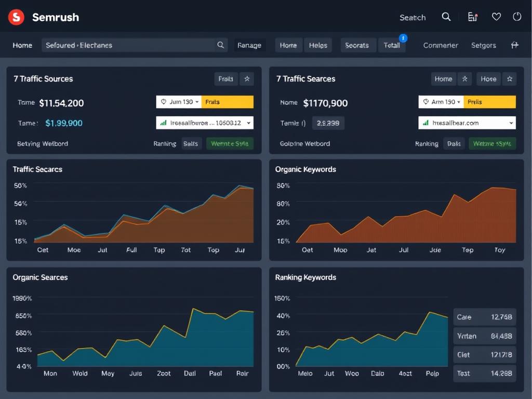Click the Golpine Wetbord label
The height and width of the screenshot is (399, 532).
[304, 143]
